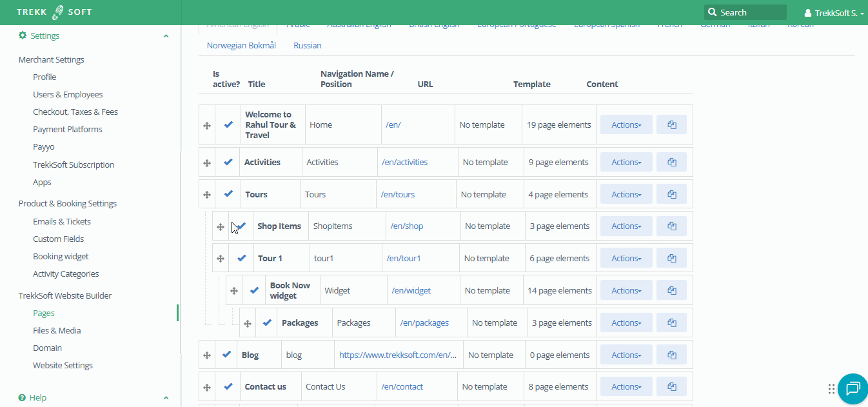Duplicate the Contact us page via copy icon
Image resolution: width=868 pixels, height=407 pixels.
[x=671, y=387]
